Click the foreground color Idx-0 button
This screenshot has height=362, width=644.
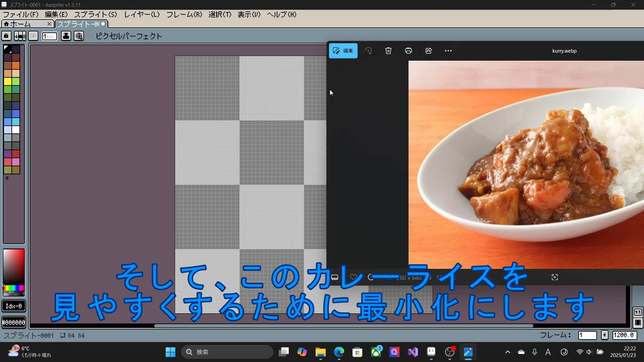pos(13,306)
